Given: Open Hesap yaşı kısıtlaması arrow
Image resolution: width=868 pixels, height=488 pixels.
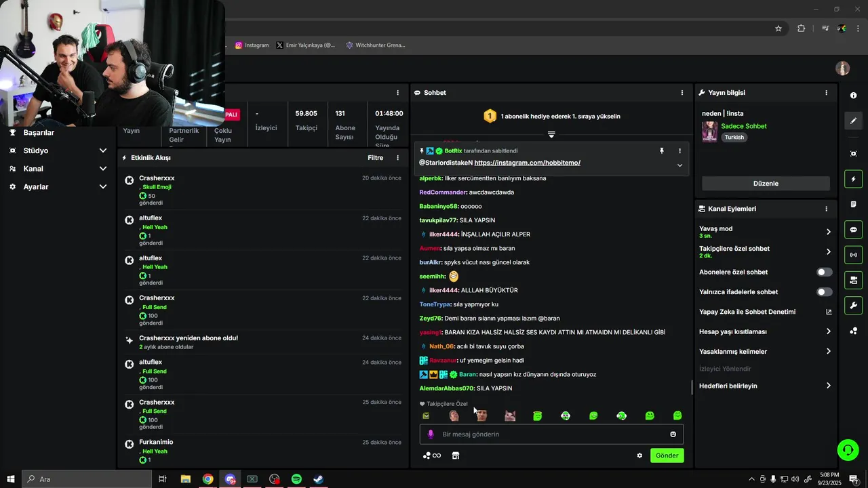Looking at the screenshot, I should click(828, 331).
